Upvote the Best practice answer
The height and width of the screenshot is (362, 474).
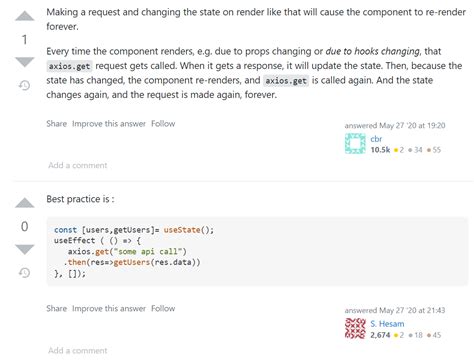pos(25,203)
